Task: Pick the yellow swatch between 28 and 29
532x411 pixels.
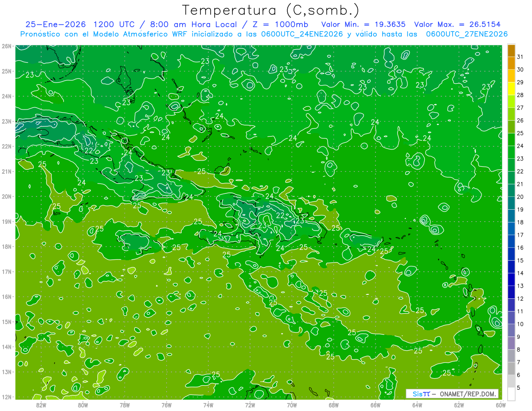Action: coord(511,89)
